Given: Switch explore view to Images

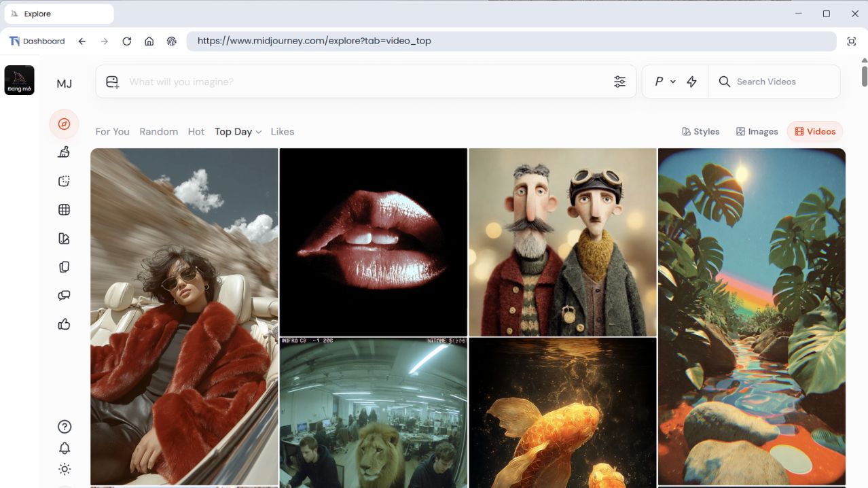Looking at the screenshot, I should click(x=757, y=132).
